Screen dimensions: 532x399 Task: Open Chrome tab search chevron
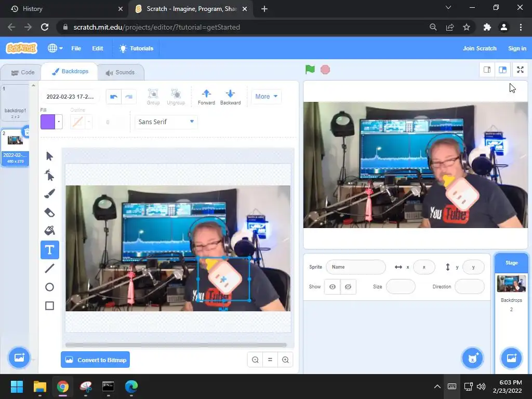(x=448, y=7)
